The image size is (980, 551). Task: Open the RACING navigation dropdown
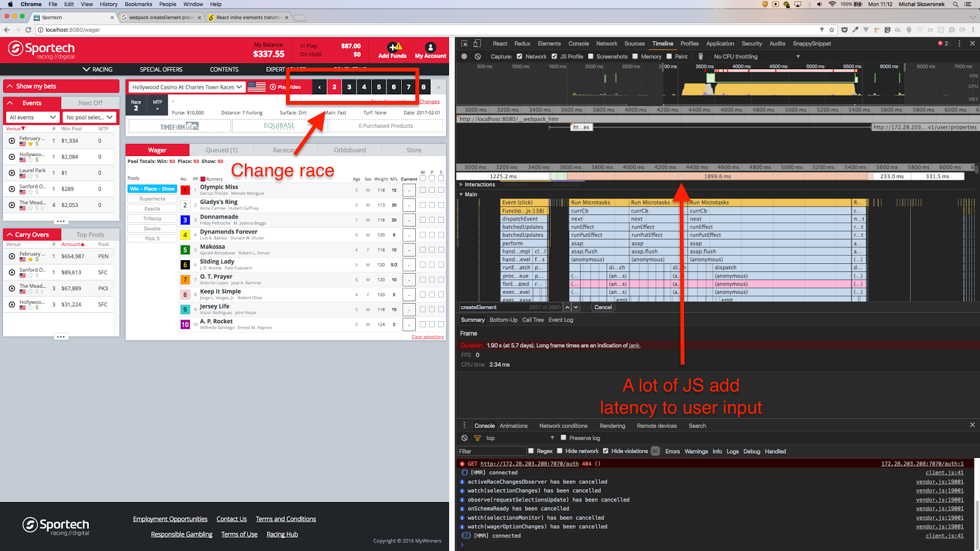98,69
